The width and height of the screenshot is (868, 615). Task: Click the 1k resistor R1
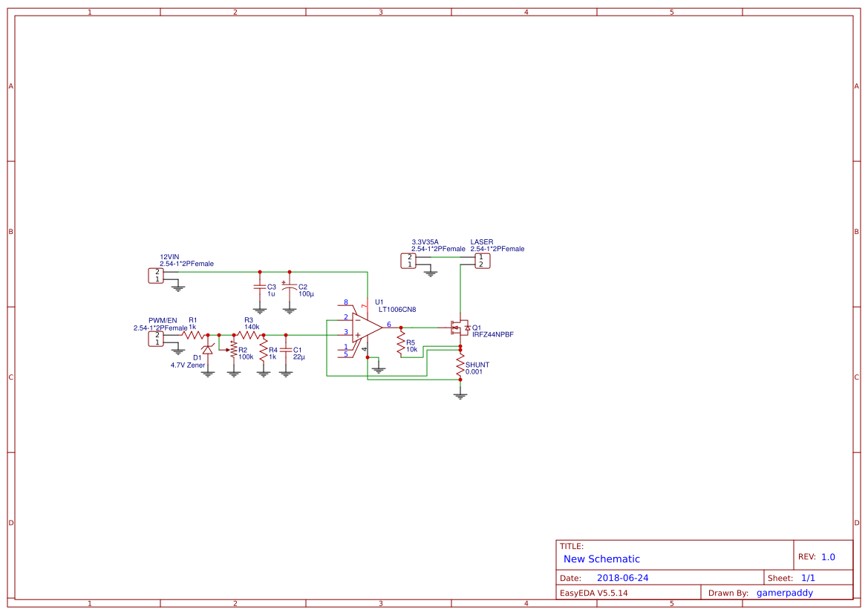click(192, 334)
